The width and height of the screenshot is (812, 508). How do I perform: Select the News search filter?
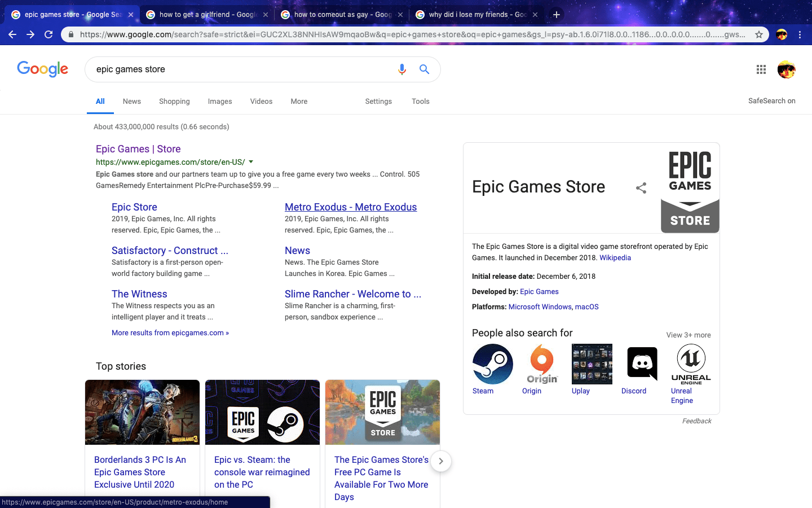132,102
